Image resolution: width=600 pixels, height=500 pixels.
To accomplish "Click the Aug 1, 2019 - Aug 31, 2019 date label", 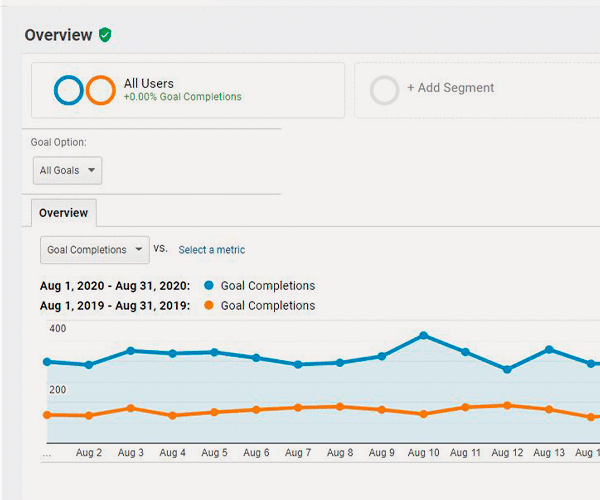I will pyautogui.click(x=115, y=306).
